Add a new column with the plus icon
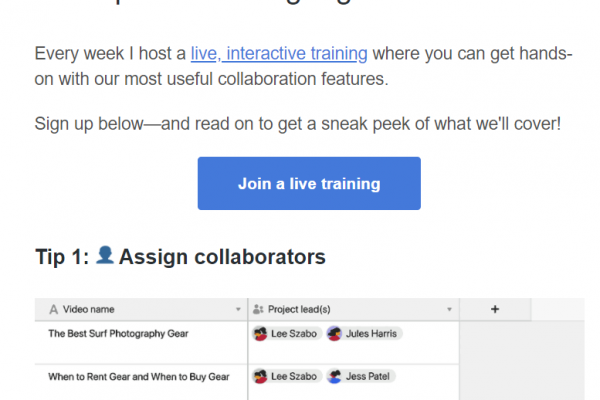 (495, 309)
